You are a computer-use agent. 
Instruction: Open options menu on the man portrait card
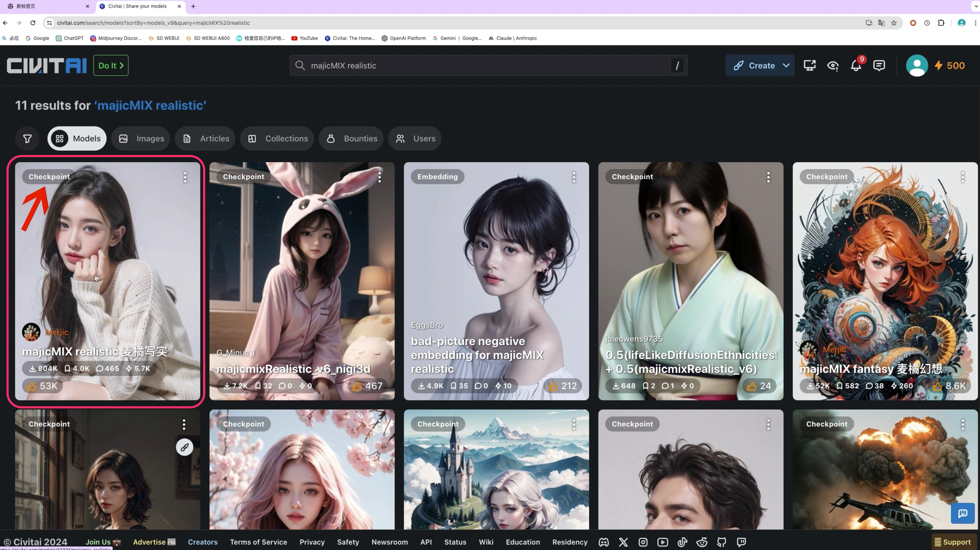click(x=768, y=424)
